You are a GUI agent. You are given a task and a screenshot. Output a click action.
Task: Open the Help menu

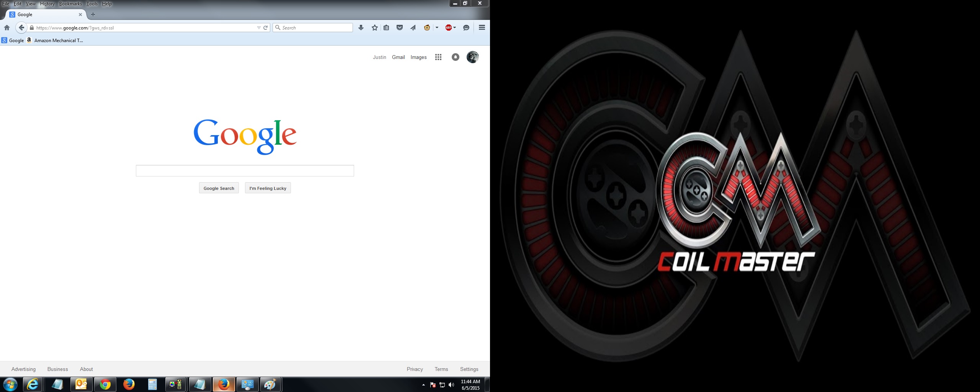[107, 4]
